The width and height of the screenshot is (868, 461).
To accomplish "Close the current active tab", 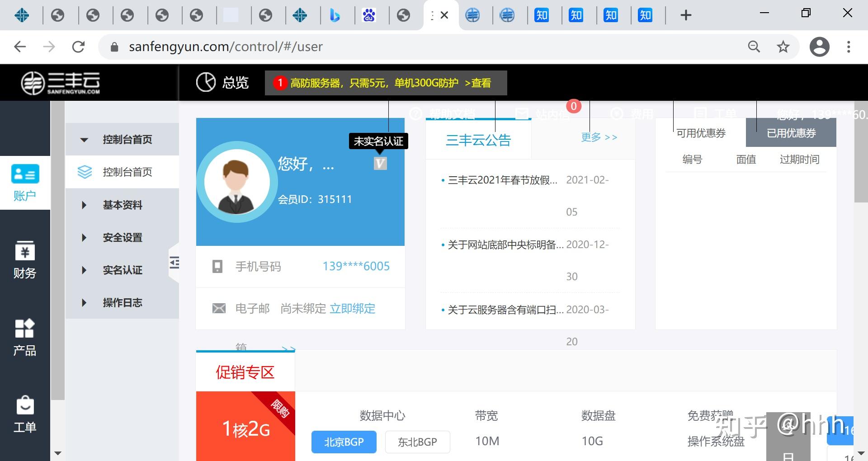I will pyautogui.click(x=444, y=15).
